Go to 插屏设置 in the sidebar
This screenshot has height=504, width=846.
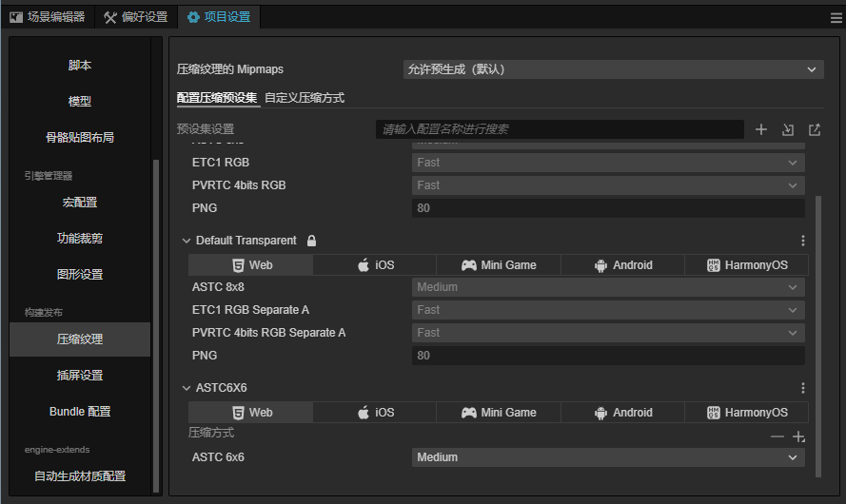tap(80, 376)
